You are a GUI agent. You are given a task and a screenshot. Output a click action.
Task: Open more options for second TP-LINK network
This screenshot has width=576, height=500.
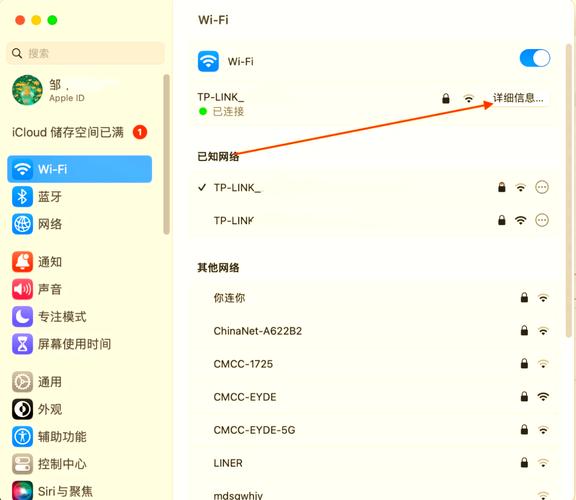pyautogui.click(x=542, y=220)
